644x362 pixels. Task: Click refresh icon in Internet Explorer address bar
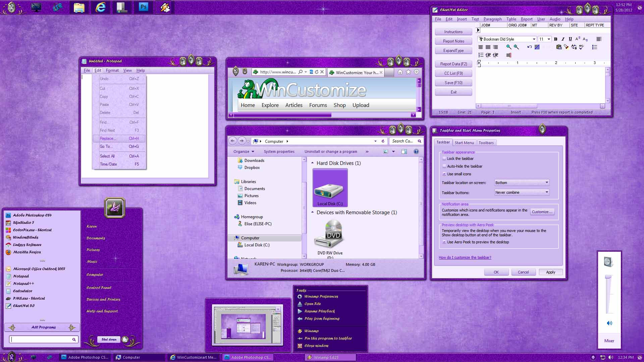click(x=316, y=72)
